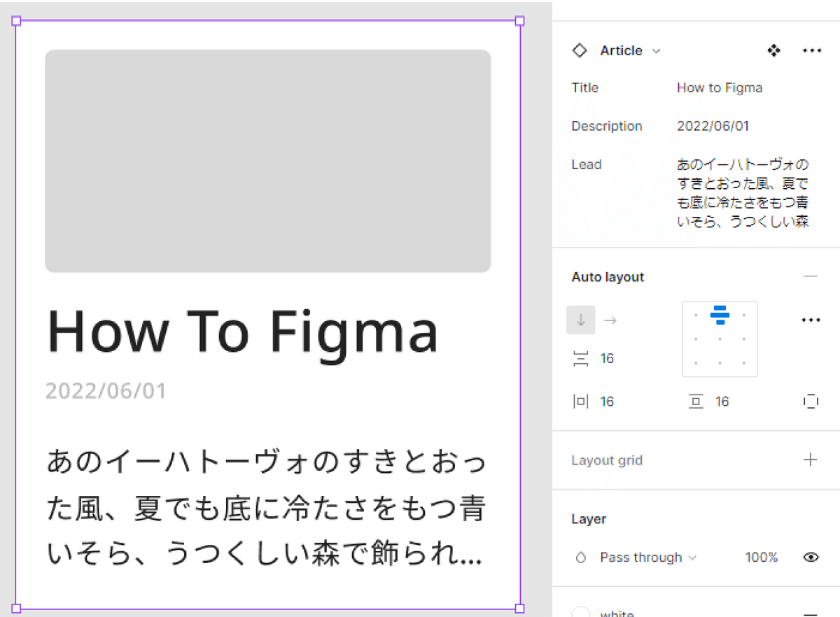Click the Description property label
Image resolution: width=840 pixels, height=617 pixels.
[607, 126]
